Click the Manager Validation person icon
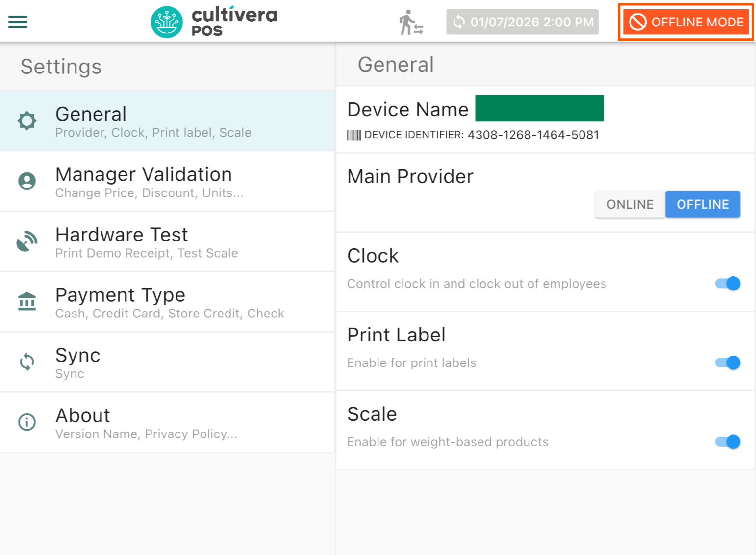756x555 pixels. pyautogui.click(x=27, y=181)
